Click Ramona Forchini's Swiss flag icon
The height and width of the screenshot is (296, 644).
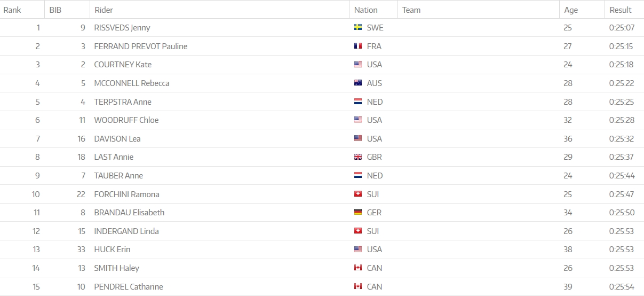click(358, 194)
